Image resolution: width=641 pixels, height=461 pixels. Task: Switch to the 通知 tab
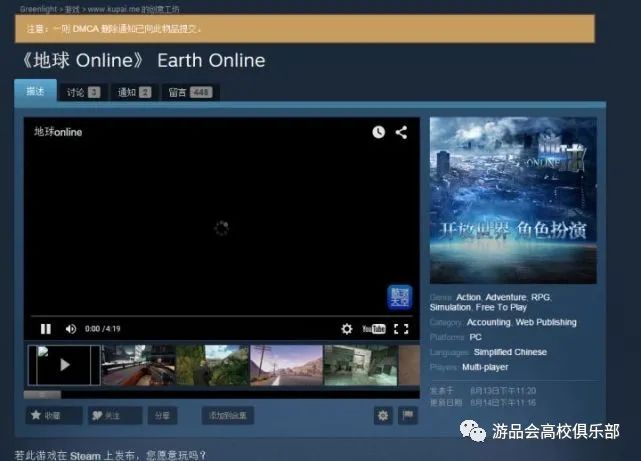pos(134,92)
